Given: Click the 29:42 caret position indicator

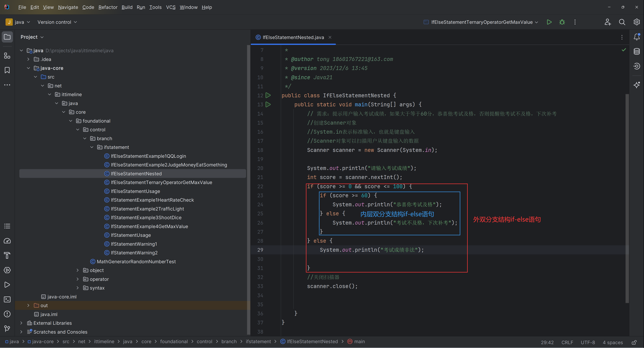Looking at the screenshot, I should pos(547,342).
